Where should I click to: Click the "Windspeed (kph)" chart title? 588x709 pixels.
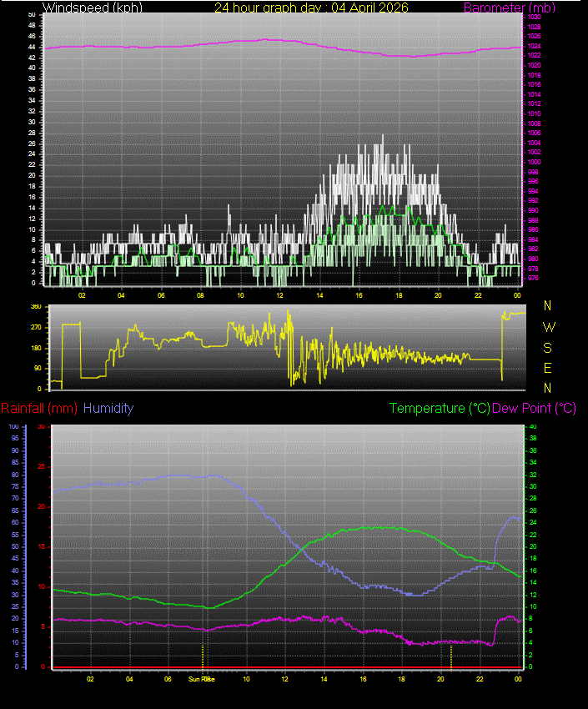click(93, 8)
